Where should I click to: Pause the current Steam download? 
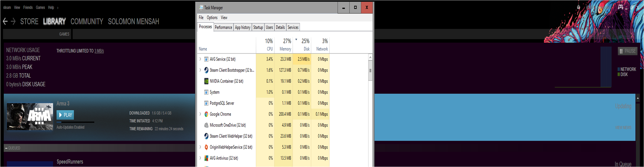point(627,51)
